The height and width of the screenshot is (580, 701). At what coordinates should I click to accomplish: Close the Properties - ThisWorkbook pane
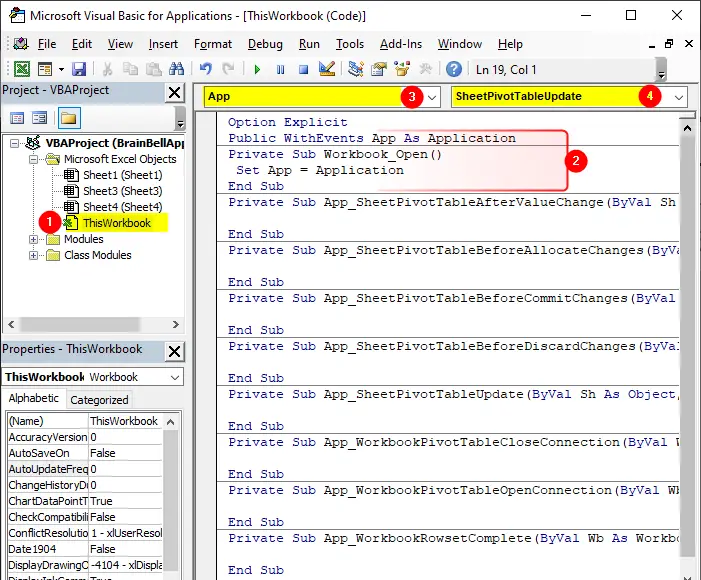tap(174, 351)
